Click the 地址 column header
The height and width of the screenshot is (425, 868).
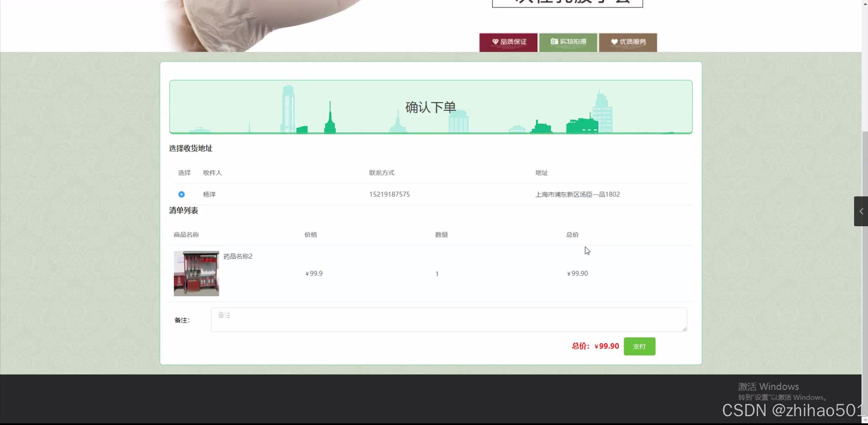coord(541,173)
